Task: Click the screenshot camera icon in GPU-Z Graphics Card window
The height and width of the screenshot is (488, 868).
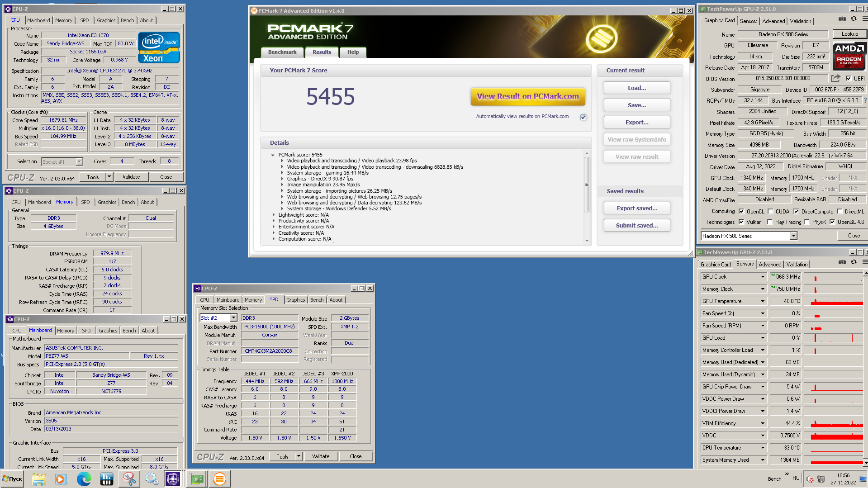Action: pyautogui.click(x=842, y=19)
